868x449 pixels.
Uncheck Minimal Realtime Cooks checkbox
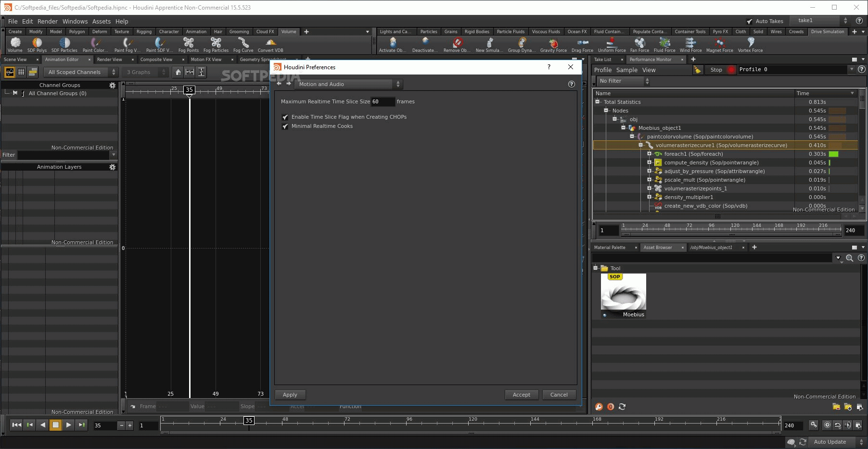coord(285,126)
